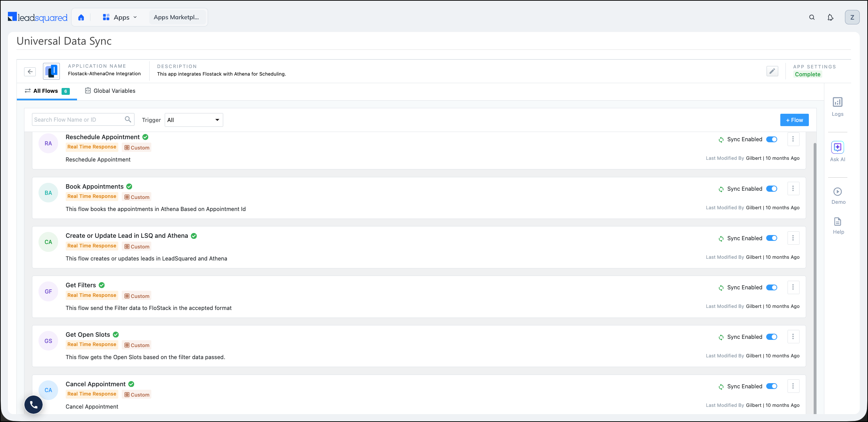Open Create or Update Lead in LSQ and Athena

pyautogui.click(x=127, y=236)
